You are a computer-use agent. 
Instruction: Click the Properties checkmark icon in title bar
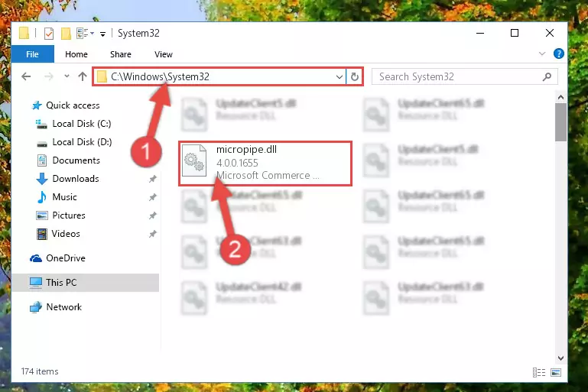click(x=49, y=34)
